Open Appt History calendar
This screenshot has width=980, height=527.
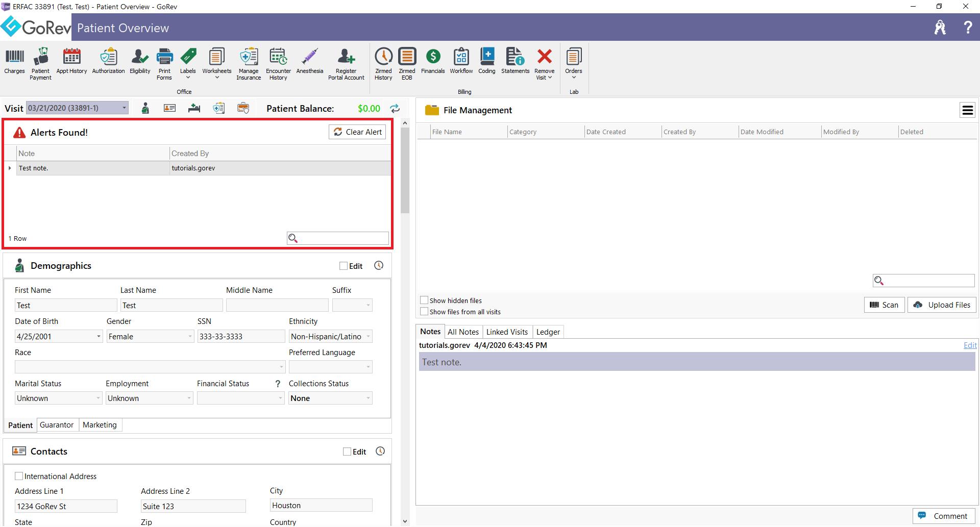click(71, 61)
